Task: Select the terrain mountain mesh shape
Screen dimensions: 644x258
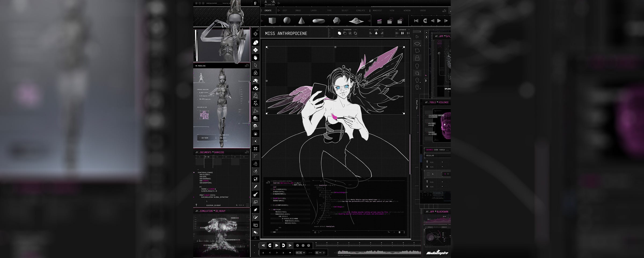Action: [356, 21]
